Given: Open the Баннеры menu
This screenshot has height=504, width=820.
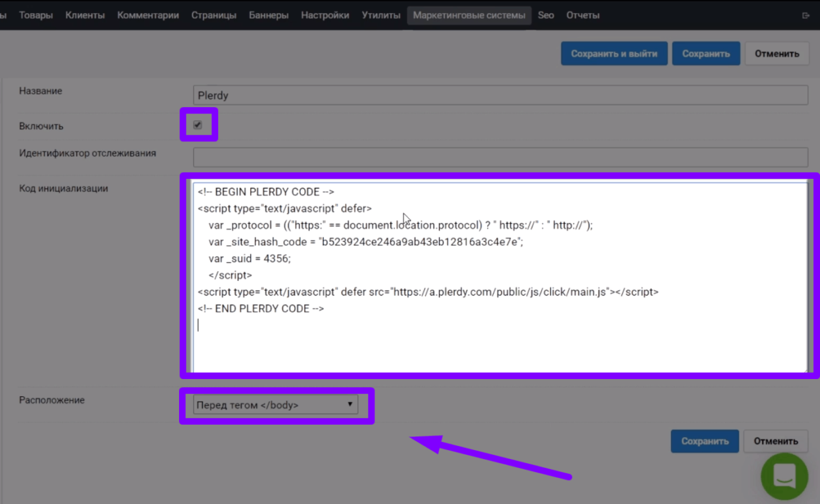Looking at the screenshot, I should coord(269,15).
